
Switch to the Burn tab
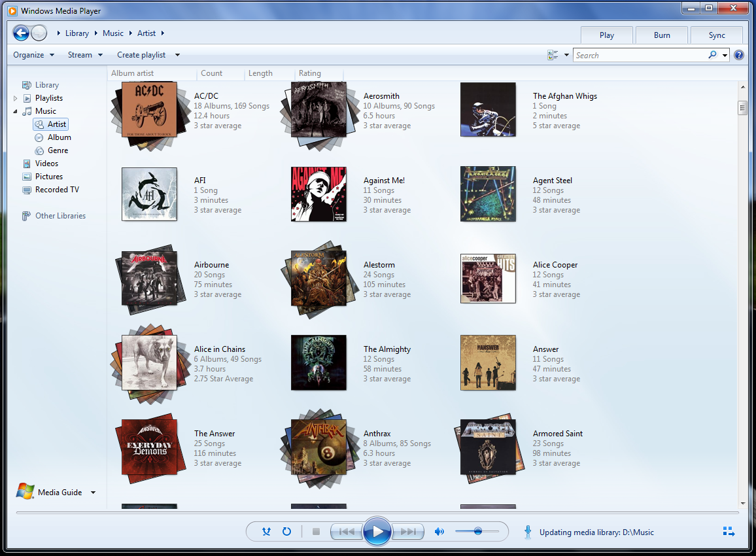[x=662, y=35]
